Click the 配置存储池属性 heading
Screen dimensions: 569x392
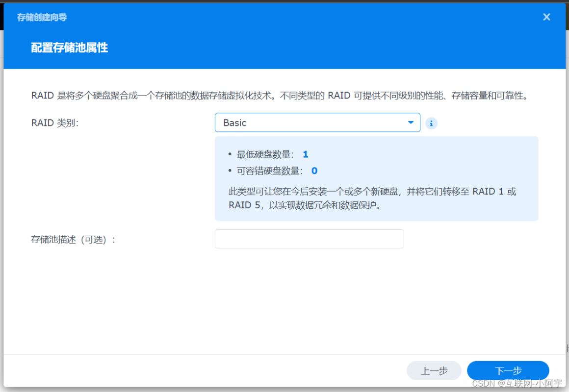point(69,48)
